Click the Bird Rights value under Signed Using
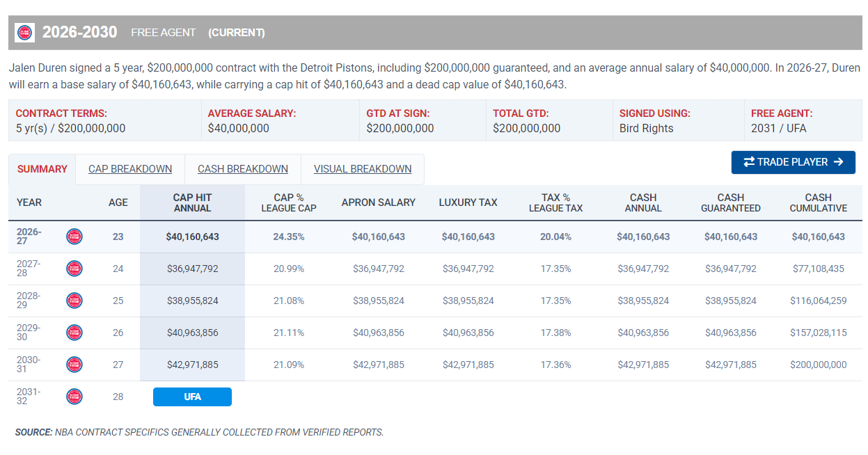 pos(647,128)
